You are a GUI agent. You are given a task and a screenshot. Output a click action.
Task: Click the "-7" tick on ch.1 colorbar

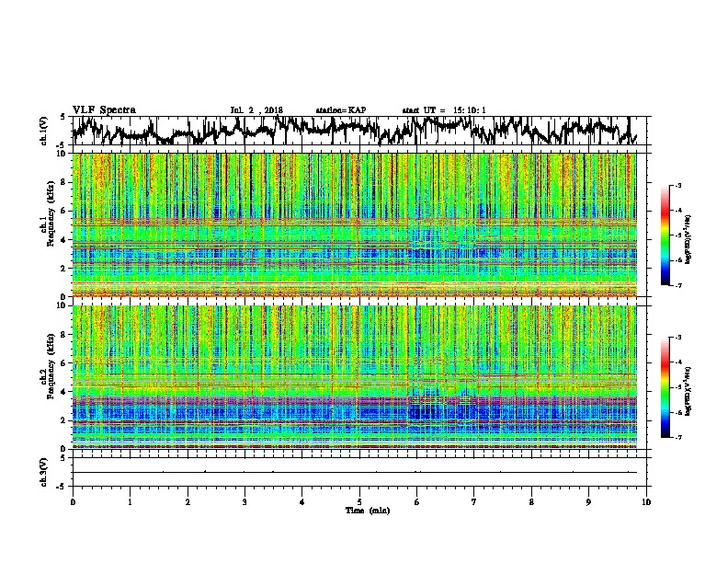677,285
